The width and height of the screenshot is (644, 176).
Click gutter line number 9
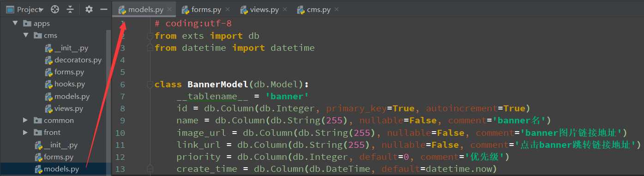[x=122, y=121]
